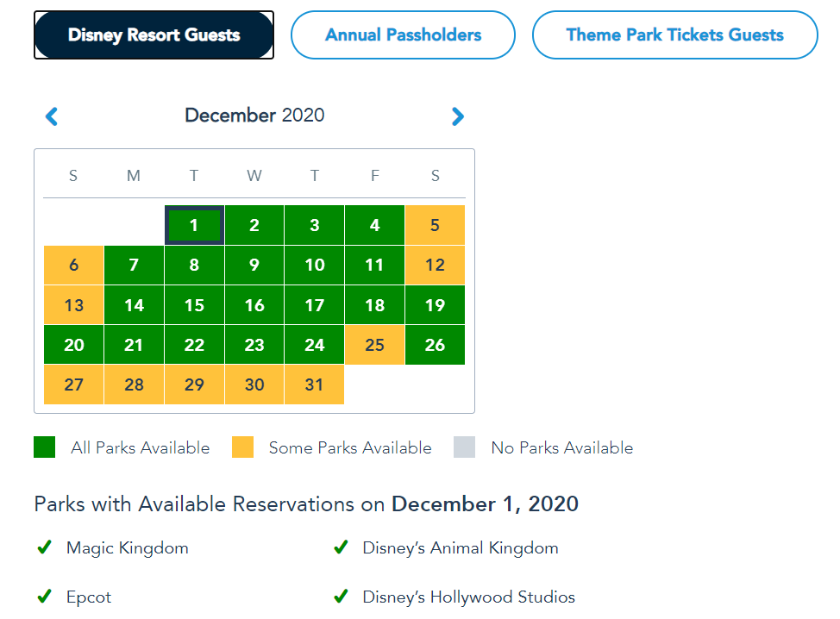The image size is (840, 619).
Task: Click the Magic Kingdom checkmark icon
Action: tap(44, 547)
